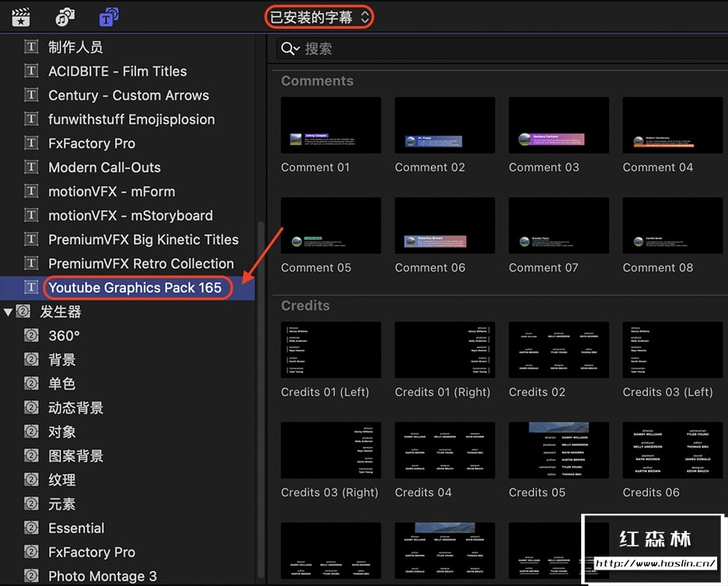The height and width of the screenshot is (586, 728).
Task: Select the Credits 06 thumbnail
Action: [673, 450]
